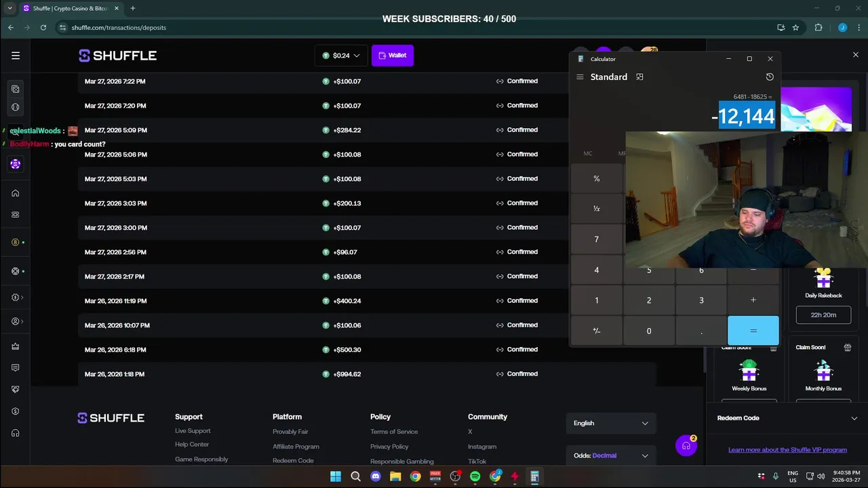Expand the Redeem Code section

pos(787,418)
